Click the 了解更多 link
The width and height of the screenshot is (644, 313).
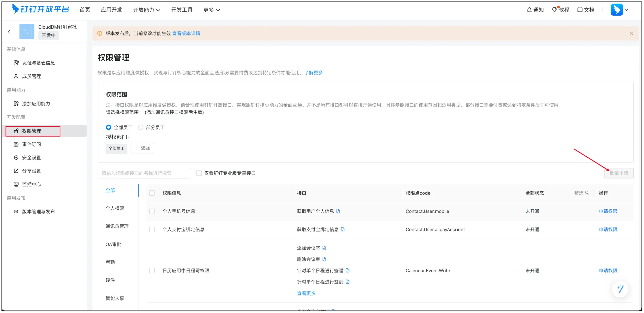coord(314,73)
